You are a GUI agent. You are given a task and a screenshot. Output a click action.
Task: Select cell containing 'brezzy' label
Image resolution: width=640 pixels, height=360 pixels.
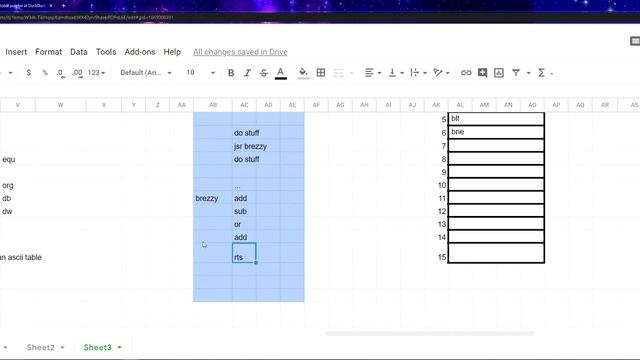point(213,198)
